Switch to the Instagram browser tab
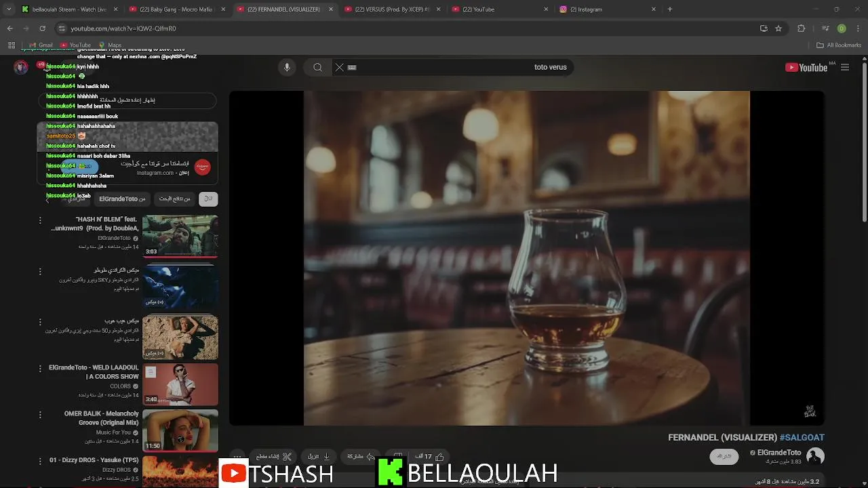The width and height of the screenshot is (868, 488). (x=607, y=9)
